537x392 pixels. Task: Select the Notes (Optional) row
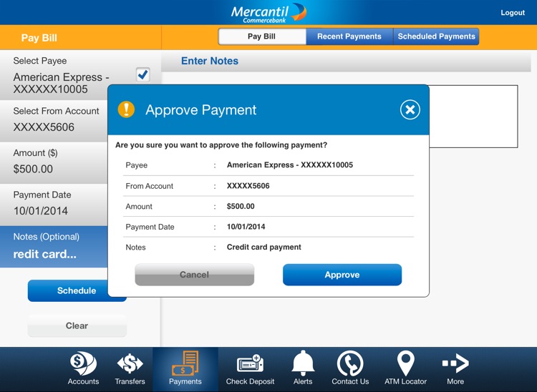click(54, 247)
